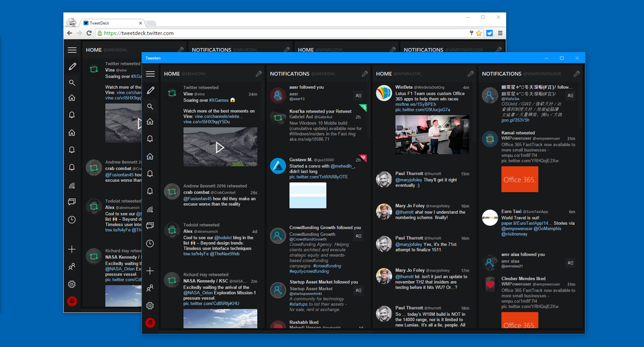
Task: Open the accounts icon in Tweeten sidebar
Action: pos(150,288)
